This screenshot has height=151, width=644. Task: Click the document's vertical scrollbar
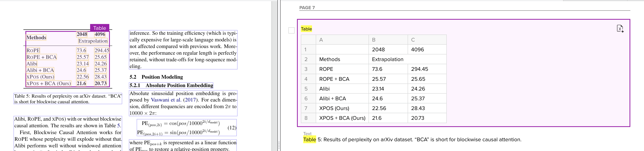[x=274, y=75]
